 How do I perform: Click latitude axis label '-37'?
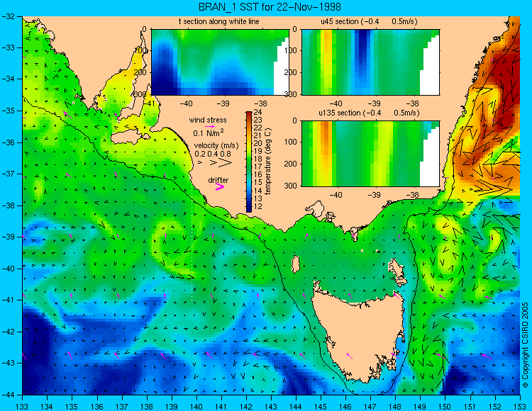(9, 174)
